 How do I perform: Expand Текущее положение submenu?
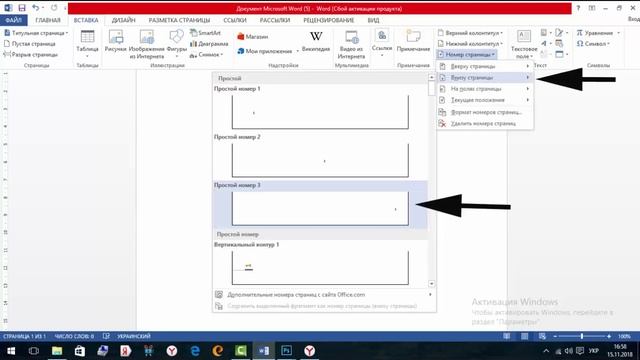(x=485, y=100)
